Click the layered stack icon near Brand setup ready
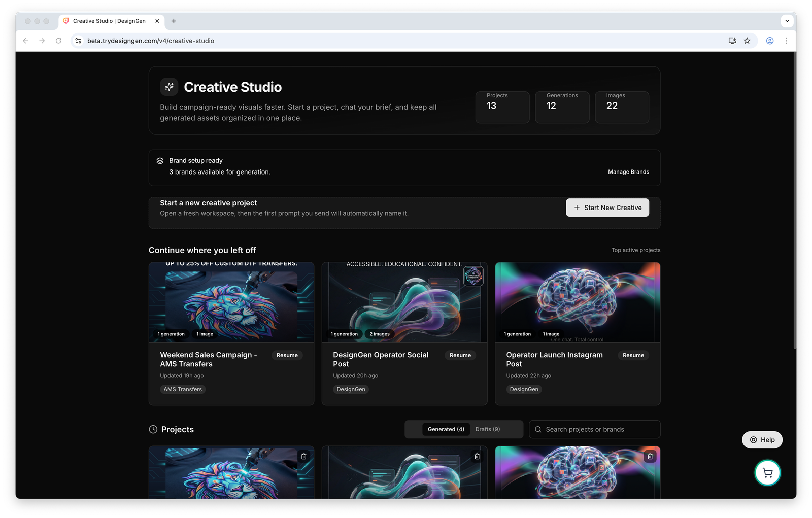 click(x=160, y=160)
